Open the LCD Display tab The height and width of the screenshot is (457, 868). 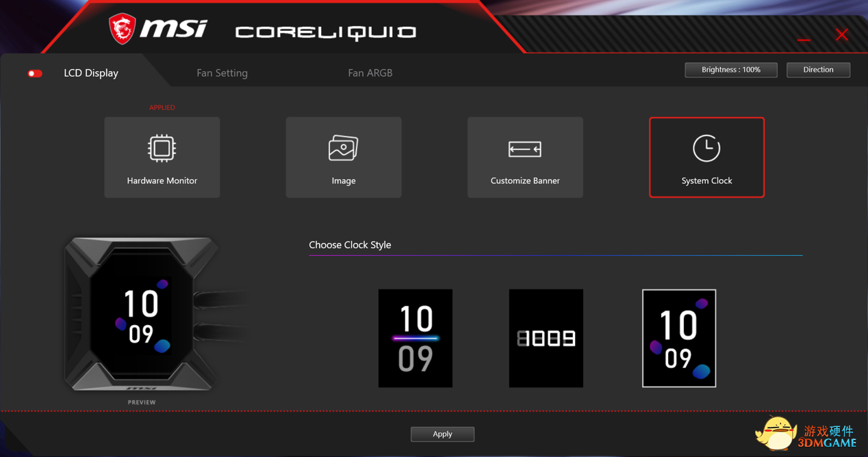pos(91,73)
